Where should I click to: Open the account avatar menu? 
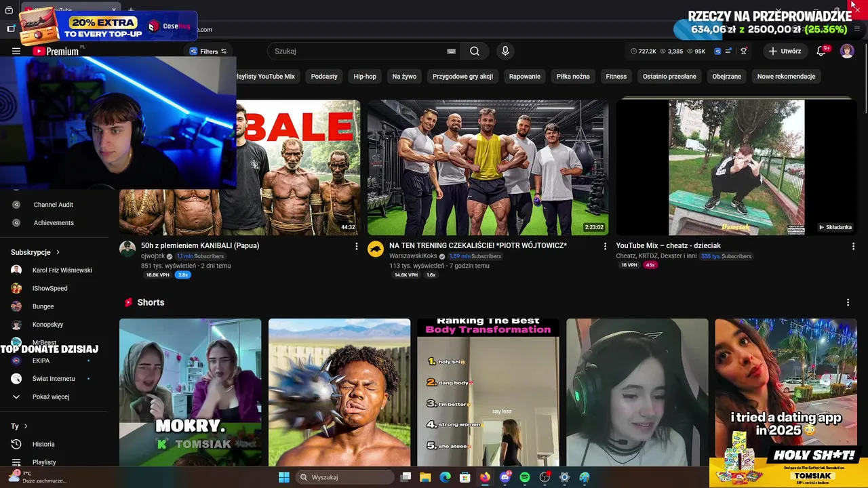847,51
